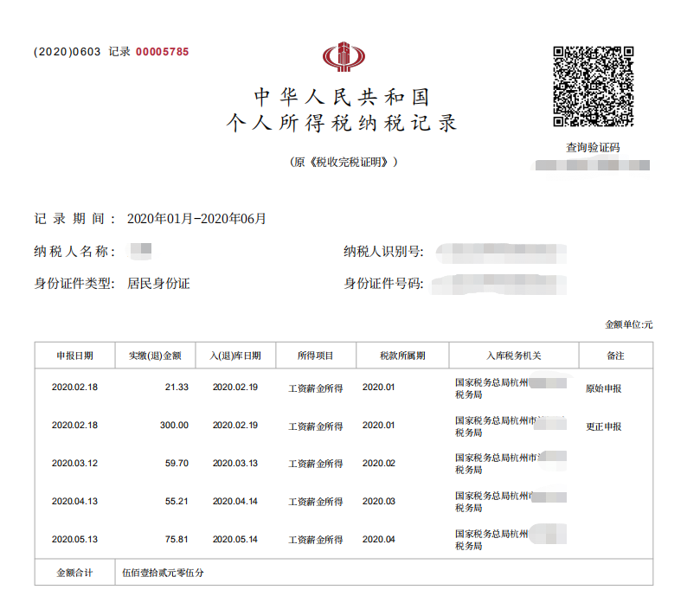Image resolution: width=700 pixels, height=596 pixels.
Task: Select the amount 21.33
Action: click(x=177, y=387)
